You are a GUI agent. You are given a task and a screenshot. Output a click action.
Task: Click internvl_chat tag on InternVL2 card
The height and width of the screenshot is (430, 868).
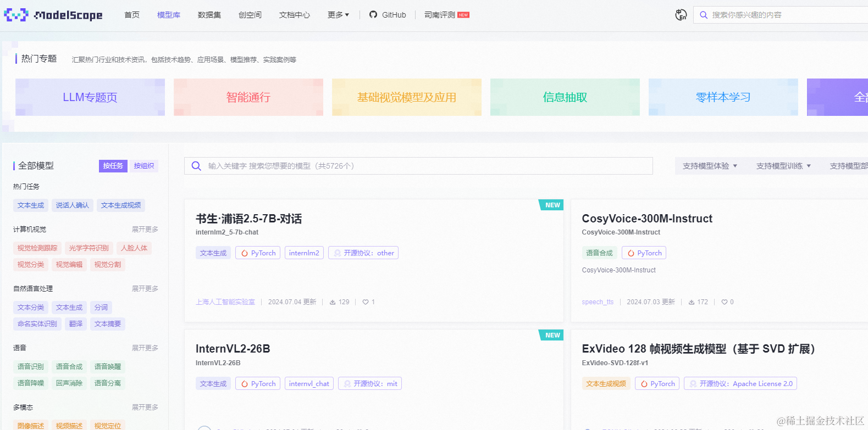[309, 383]
